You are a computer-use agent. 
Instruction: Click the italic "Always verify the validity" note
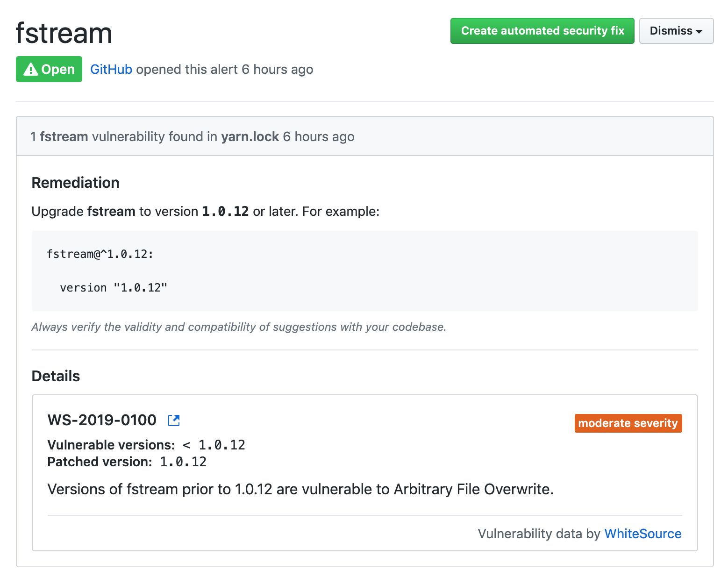coord(238,327)
